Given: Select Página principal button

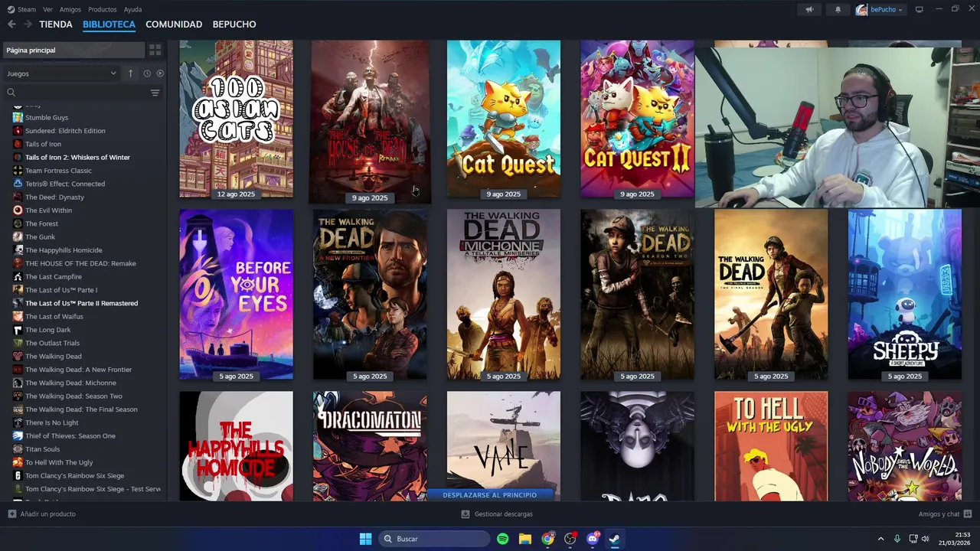Looking at the screenshot, I should point(73,50).
